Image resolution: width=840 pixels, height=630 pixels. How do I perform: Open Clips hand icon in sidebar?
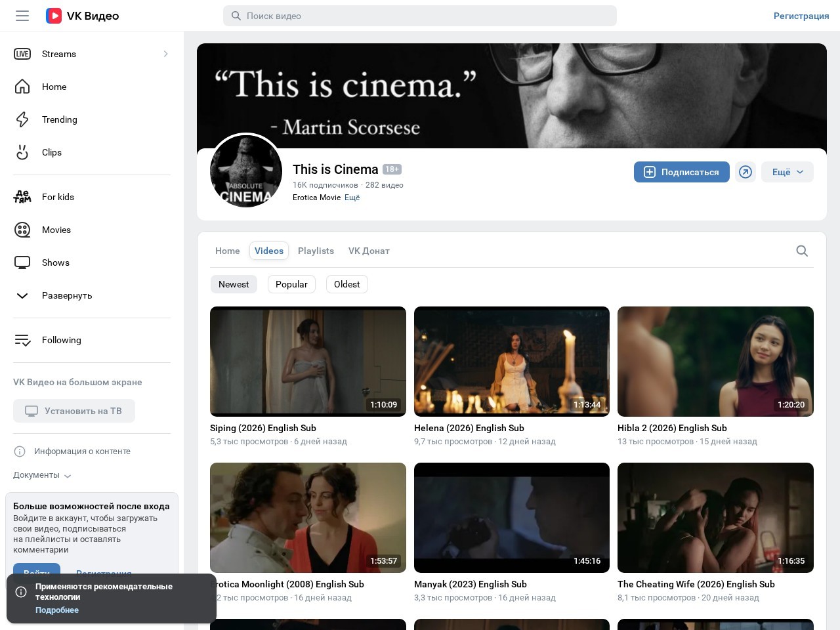pos(22,152)
